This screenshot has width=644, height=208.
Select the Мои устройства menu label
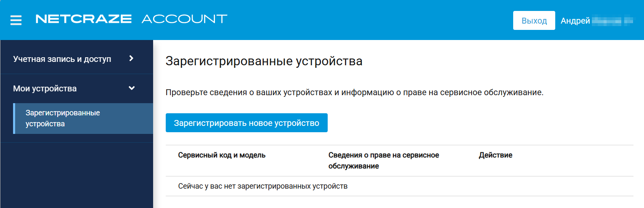coord(45,88)
